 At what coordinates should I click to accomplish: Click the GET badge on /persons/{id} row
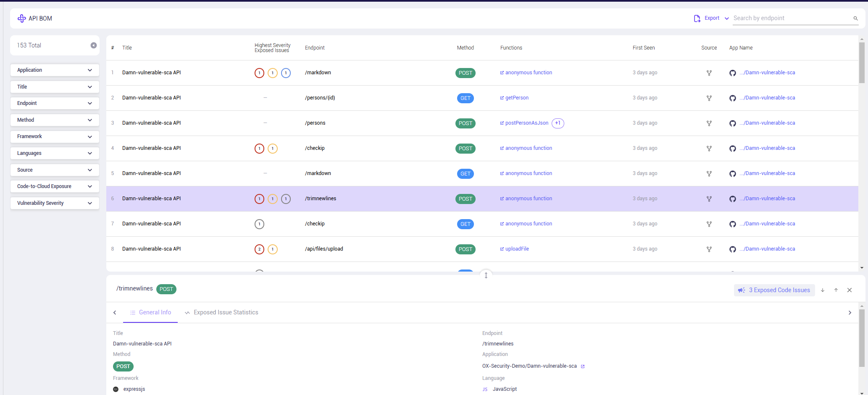point(466,98)
